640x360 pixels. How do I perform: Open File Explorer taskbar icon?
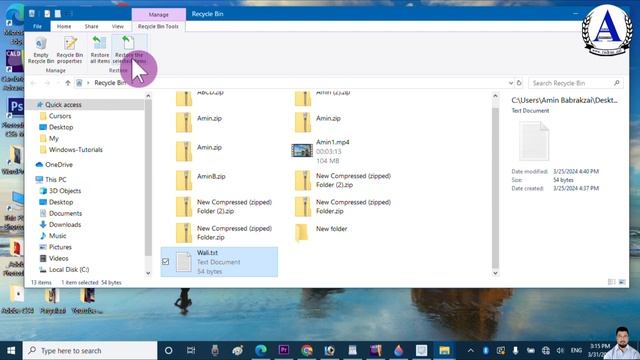pyautogui.click(x=444, y=351)
